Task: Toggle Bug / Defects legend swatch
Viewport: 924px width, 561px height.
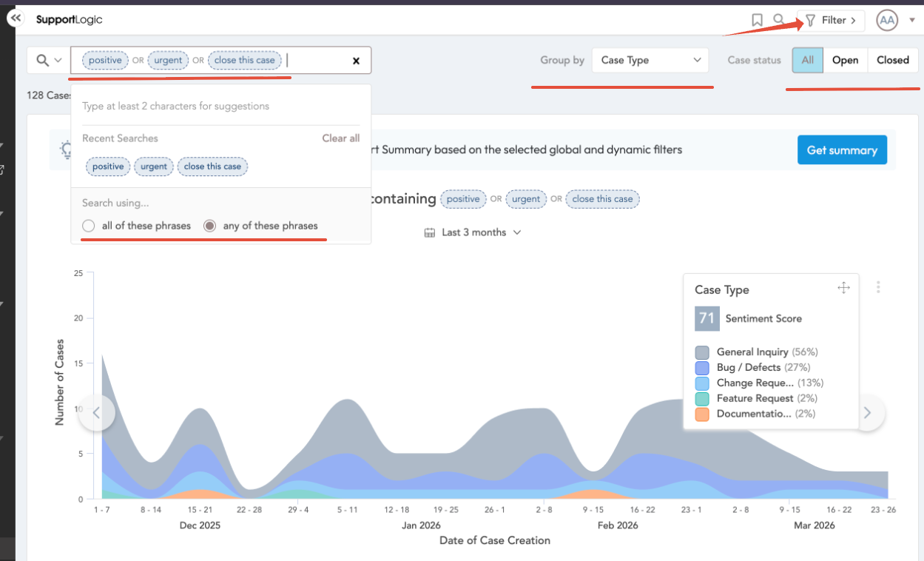Action: pyautogui.click(x=702, y=368)
